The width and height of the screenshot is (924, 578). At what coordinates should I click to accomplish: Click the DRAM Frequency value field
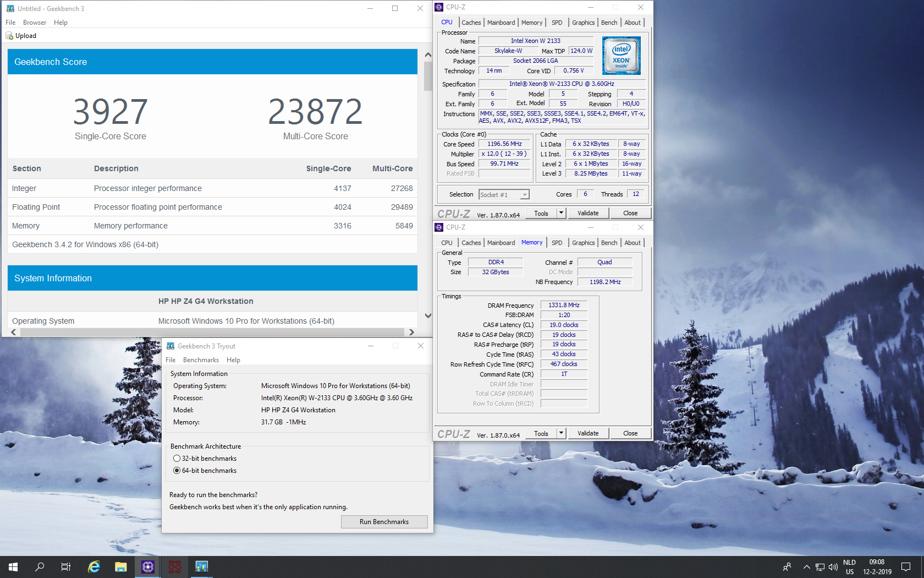point(564,305)
